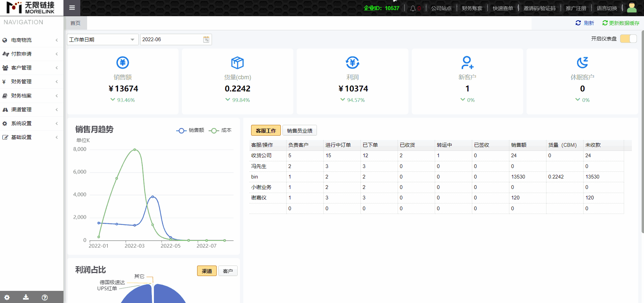
Task: Select the 客户 tab in 利润占比
Action: pos(228,271)
